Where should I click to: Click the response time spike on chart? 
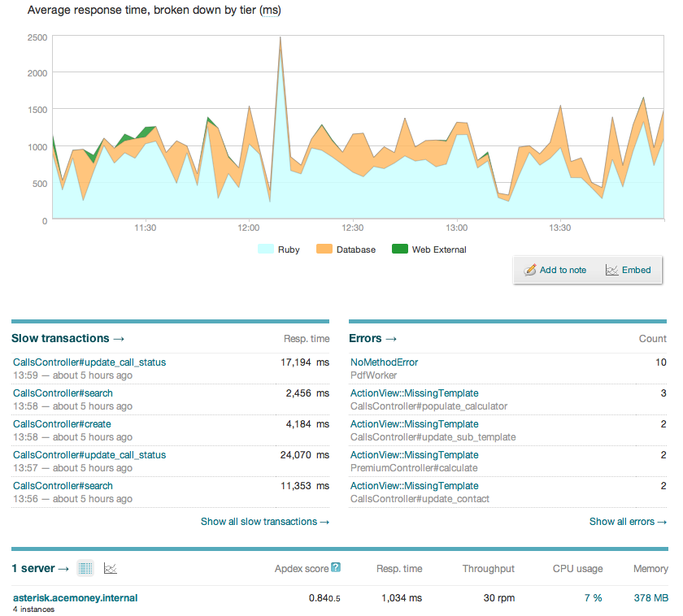(x=280, y=39)
